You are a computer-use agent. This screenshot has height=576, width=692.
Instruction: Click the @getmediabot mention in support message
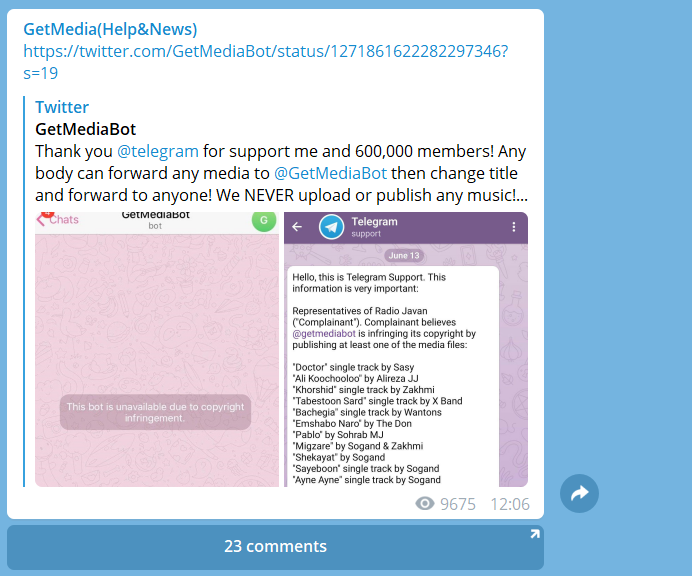click(323, 334)
